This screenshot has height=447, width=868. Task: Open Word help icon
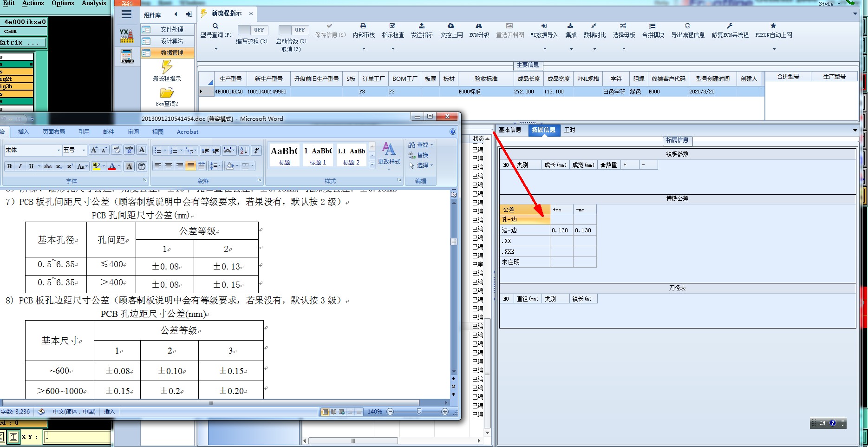(x=453, y=132)
